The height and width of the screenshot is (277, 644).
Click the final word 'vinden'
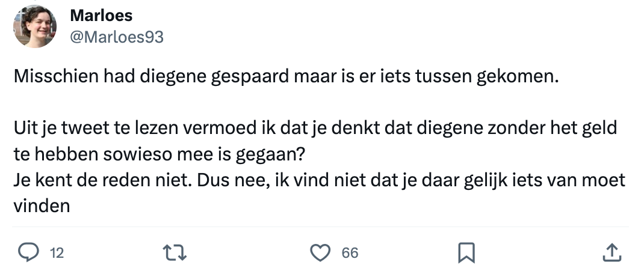tap(42, 205)
